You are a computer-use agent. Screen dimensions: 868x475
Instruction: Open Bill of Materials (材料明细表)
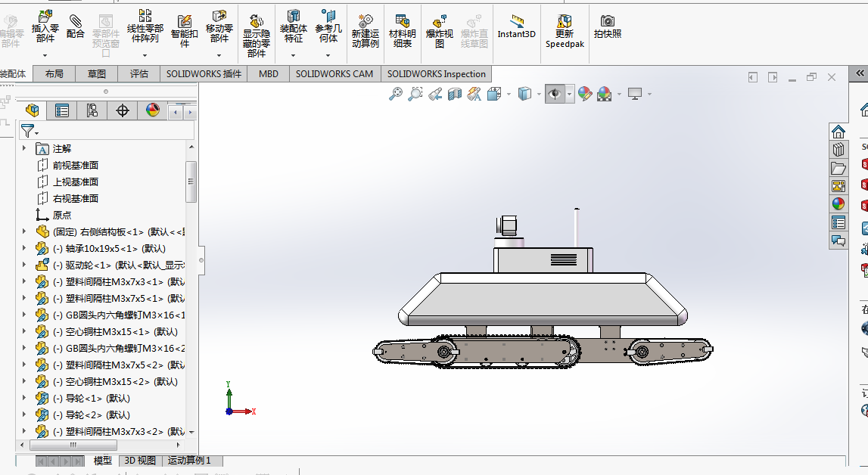click(403, 30)
